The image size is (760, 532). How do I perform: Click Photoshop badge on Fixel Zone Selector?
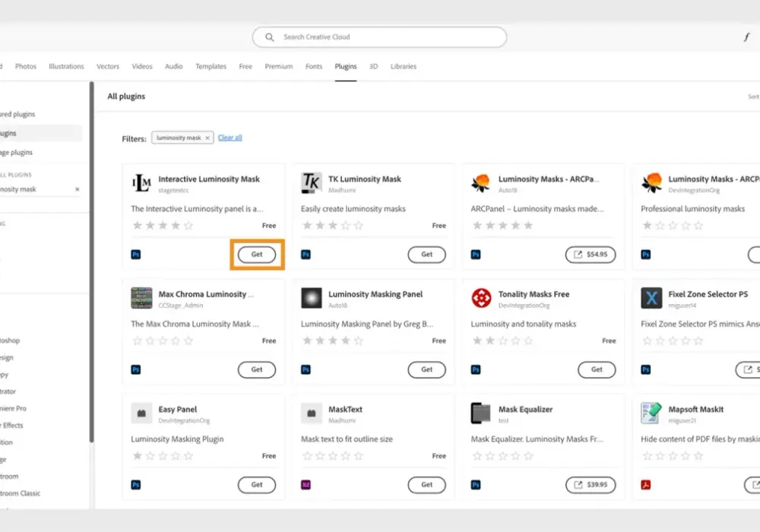click(645, 369)
